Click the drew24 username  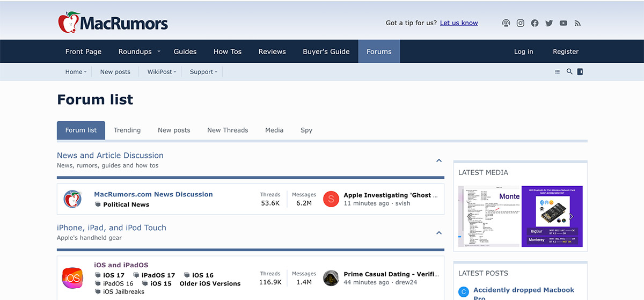(407, 282)
